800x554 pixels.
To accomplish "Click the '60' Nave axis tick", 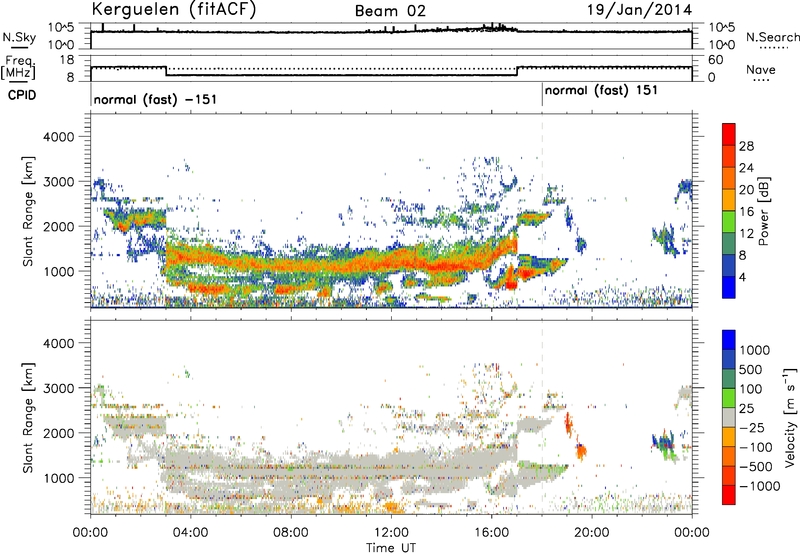I will click(716, 60).
